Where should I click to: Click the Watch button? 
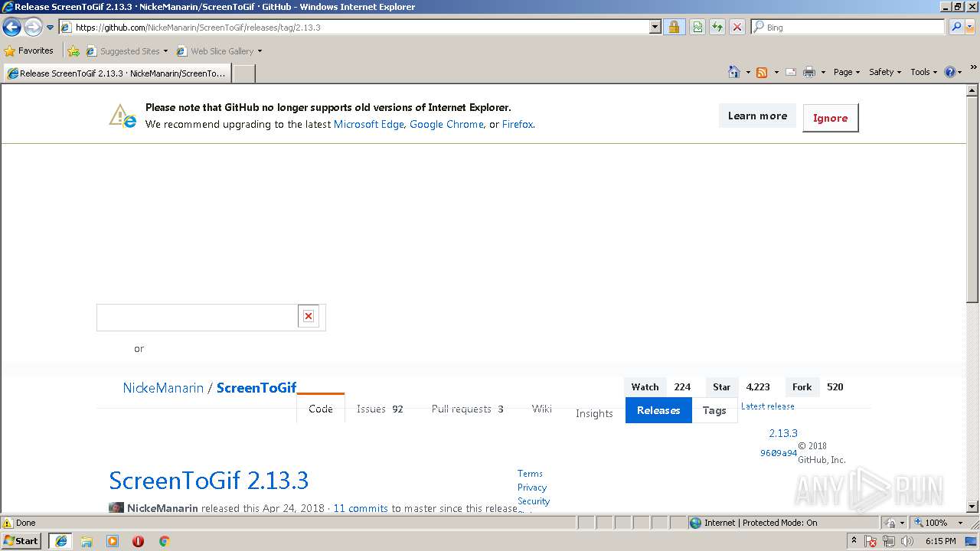[x=645, y=387]
